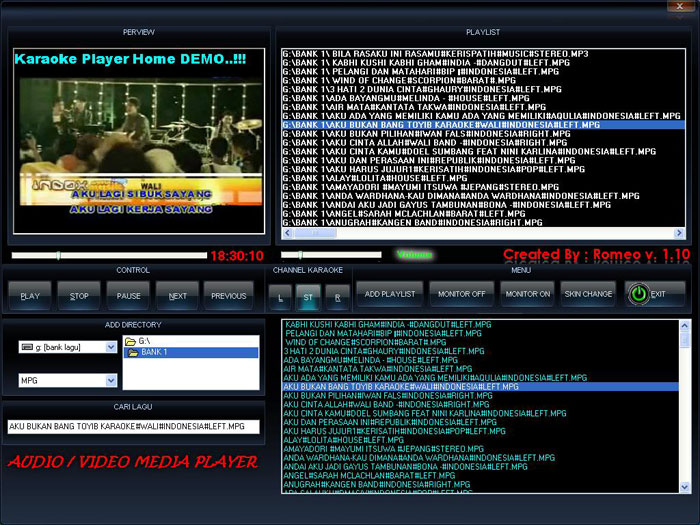Click the SKIN CHANGE button

[x=588, y=294]
